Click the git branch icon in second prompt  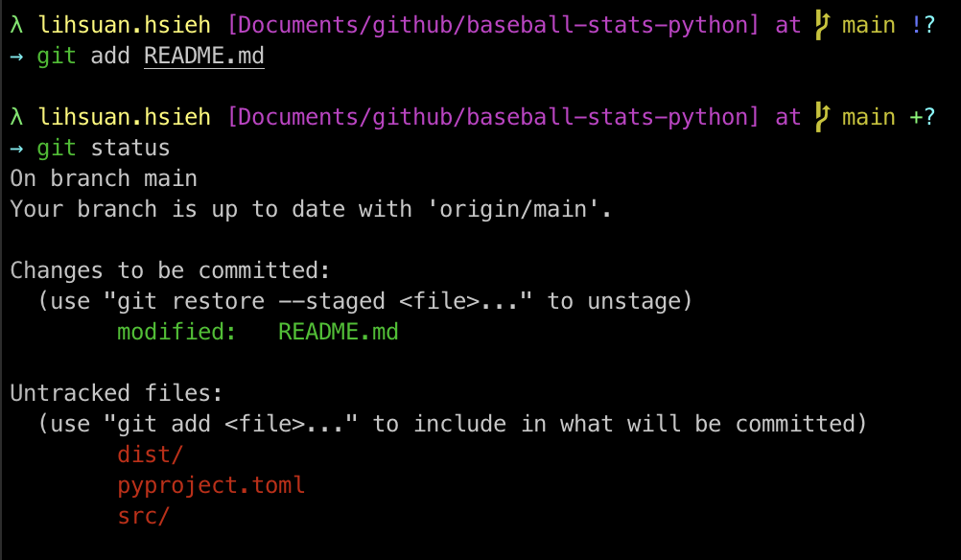[x=822, y=118]
